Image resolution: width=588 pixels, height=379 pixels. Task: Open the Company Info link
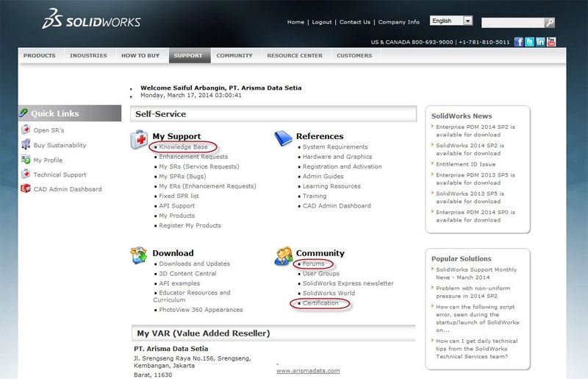click(398, 22)
